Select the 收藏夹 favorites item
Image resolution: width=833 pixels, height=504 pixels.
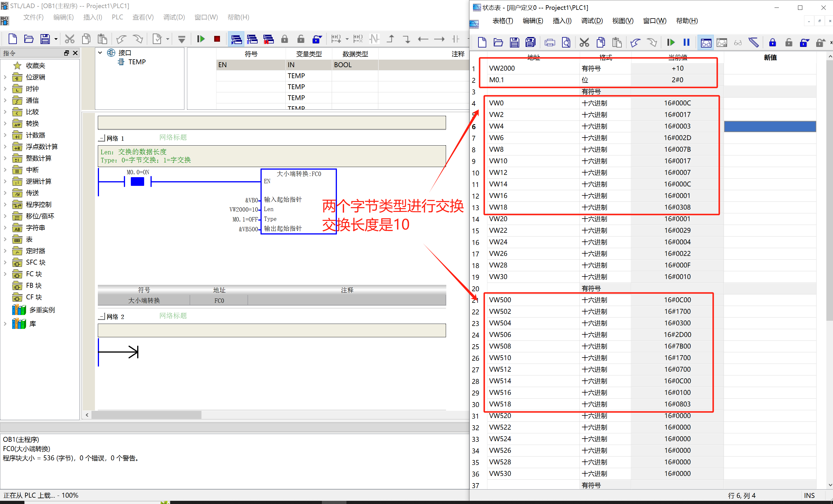(x=35, y=66)
